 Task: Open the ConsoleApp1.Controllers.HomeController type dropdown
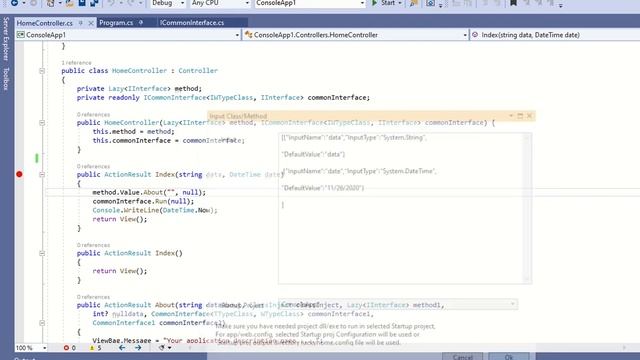pyautogui.click(x=356, y=35)
